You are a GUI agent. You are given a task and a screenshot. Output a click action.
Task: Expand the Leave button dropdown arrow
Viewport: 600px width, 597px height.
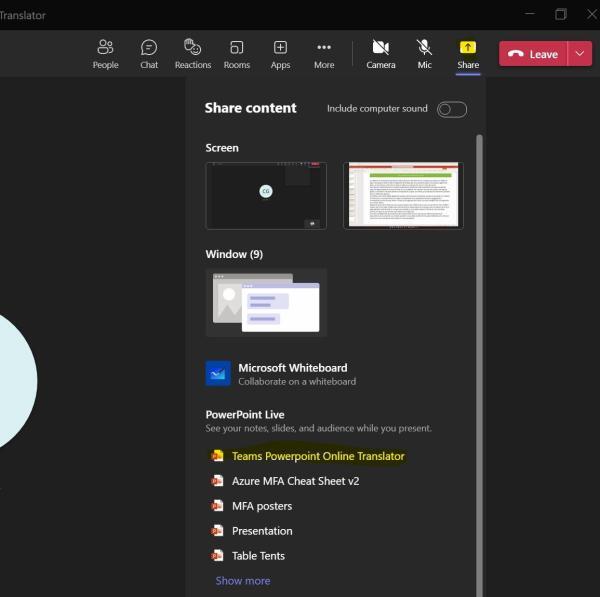click(580, 54)
